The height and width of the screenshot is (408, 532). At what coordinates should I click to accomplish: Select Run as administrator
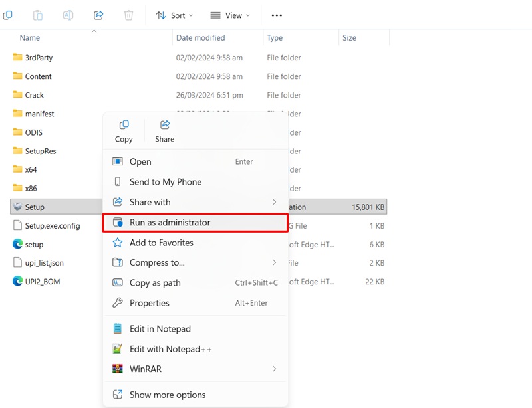tap(170, 223)
